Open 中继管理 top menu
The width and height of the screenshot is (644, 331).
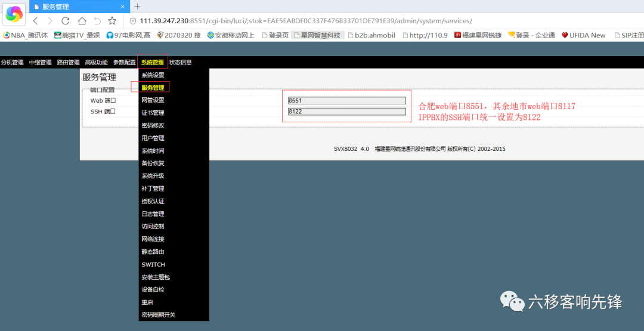pos(41,63)
